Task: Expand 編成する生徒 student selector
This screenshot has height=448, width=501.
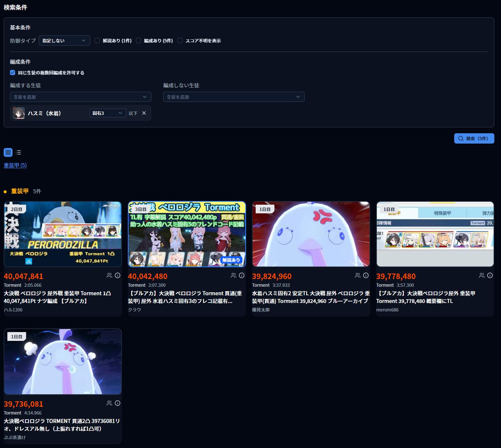Action: click(80, 97)
